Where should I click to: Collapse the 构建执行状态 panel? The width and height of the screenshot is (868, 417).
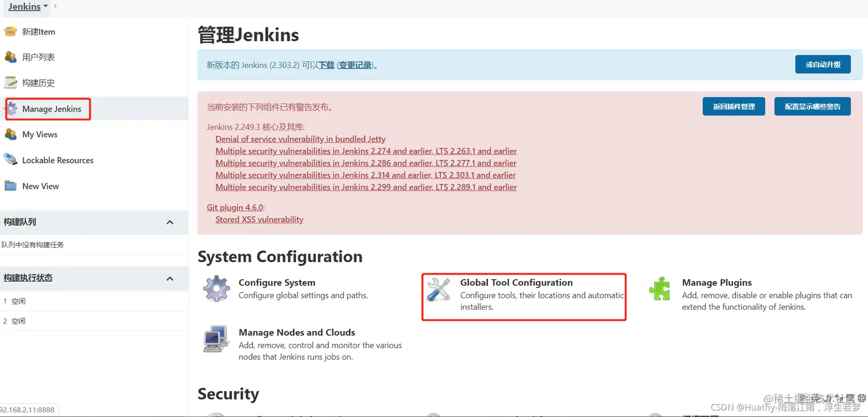[x=170, y=278]
